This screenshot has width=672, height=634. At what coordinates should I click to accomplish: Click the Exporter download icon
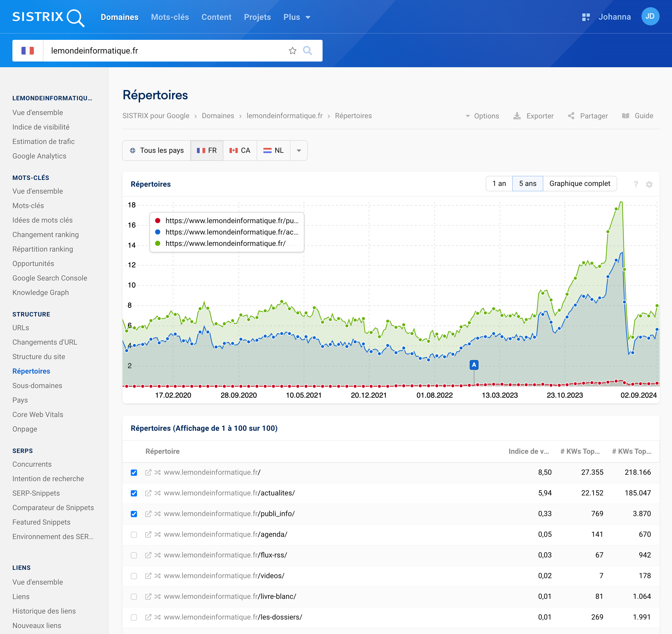point(517,116)
